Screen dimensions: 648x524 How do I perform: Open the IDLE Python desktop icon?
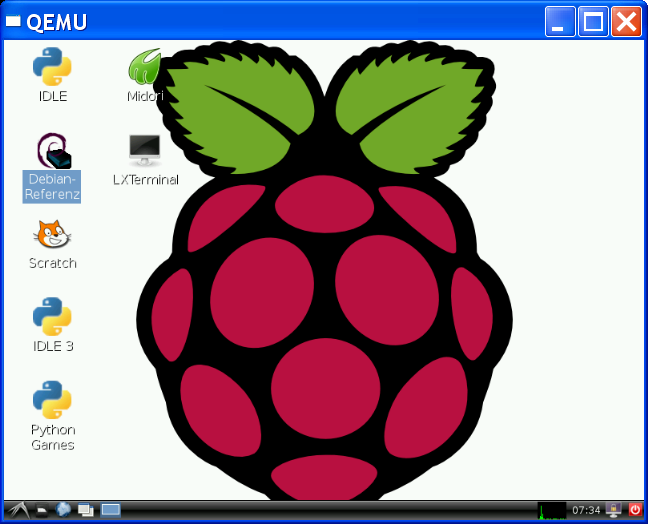pos(52,74)
